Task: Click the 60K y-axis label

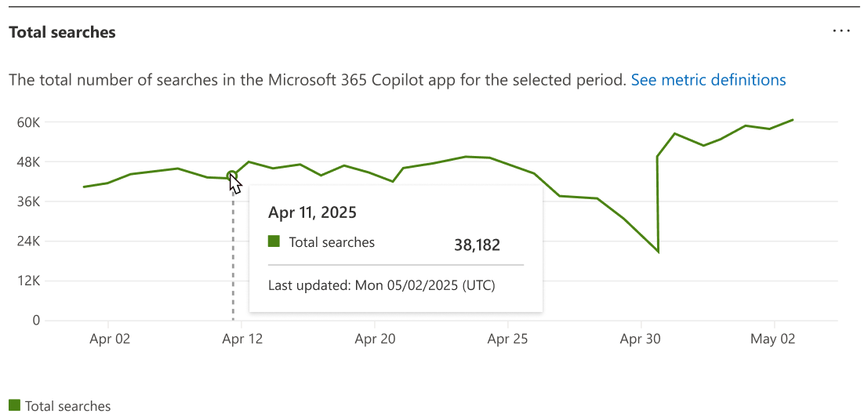Action: pos(29,122)
